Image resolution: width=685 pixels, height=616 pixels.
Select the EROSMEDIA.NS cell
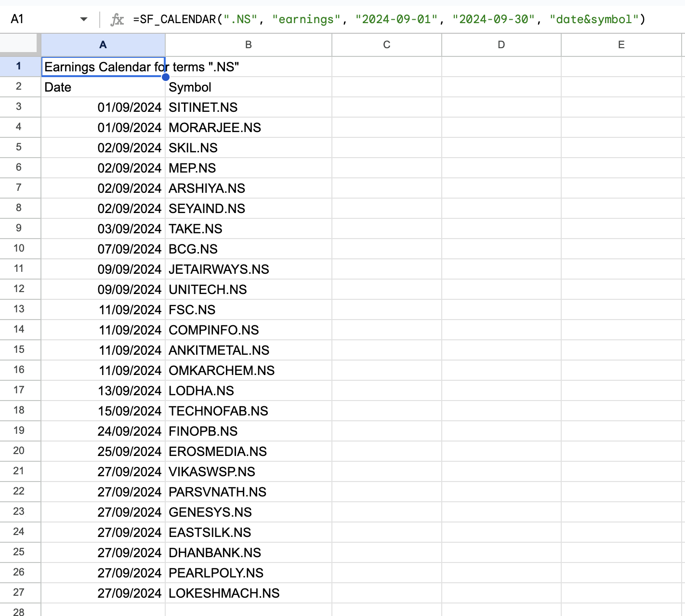point(248,451)
